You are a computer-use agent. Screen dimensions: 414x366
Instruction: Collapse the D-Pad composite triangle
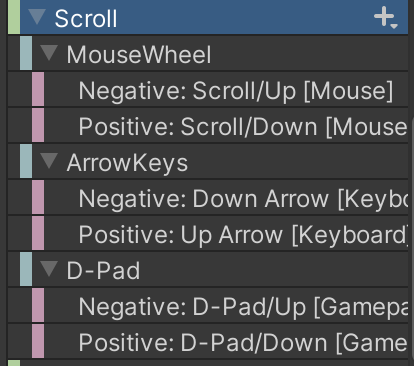(x=49, y=269)
